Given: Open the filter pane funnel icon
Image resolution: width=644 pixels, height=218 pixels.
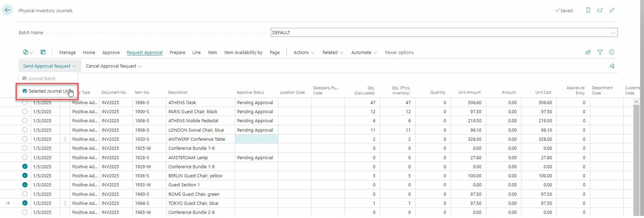Looking at the screenshot, I should point(600,52).
